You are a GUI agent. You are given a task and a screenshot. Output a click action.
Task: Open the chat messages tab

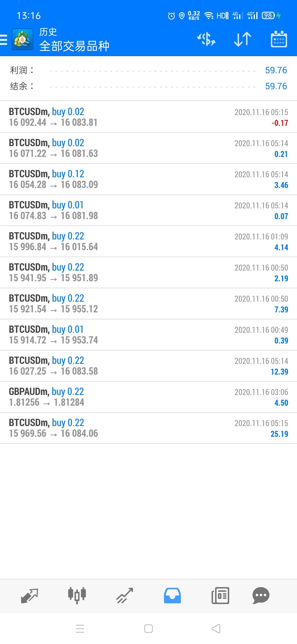pos(261,596)
